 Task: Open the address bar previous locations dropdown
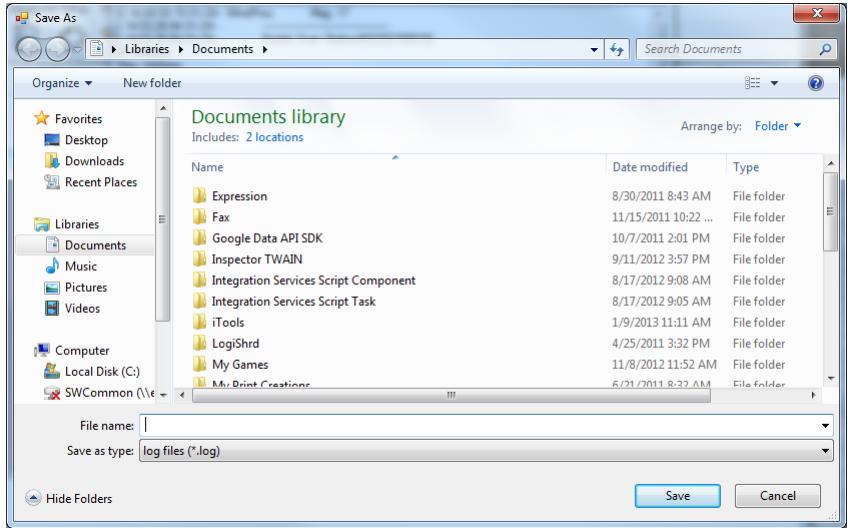click(x=594, y=49)
